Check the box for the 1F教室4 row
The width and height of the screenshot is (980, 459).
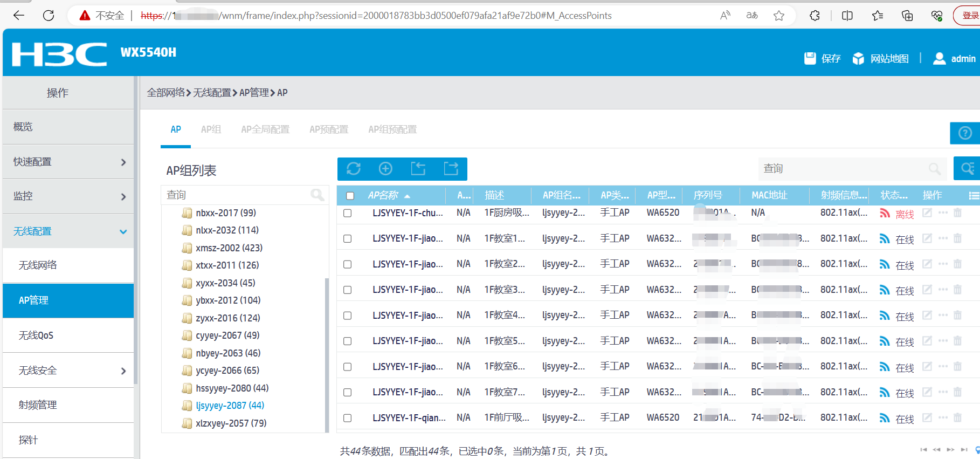pos(348,316)
